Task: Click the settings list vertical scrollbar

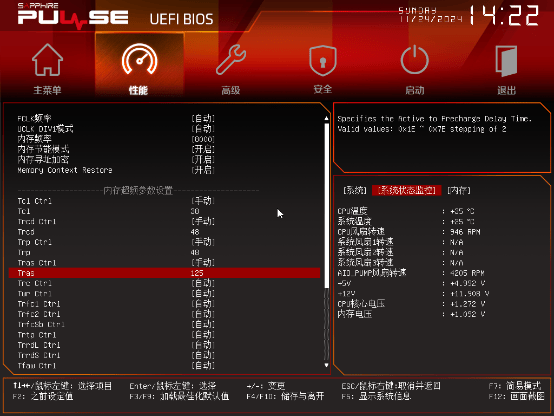Action: [326, 242]
